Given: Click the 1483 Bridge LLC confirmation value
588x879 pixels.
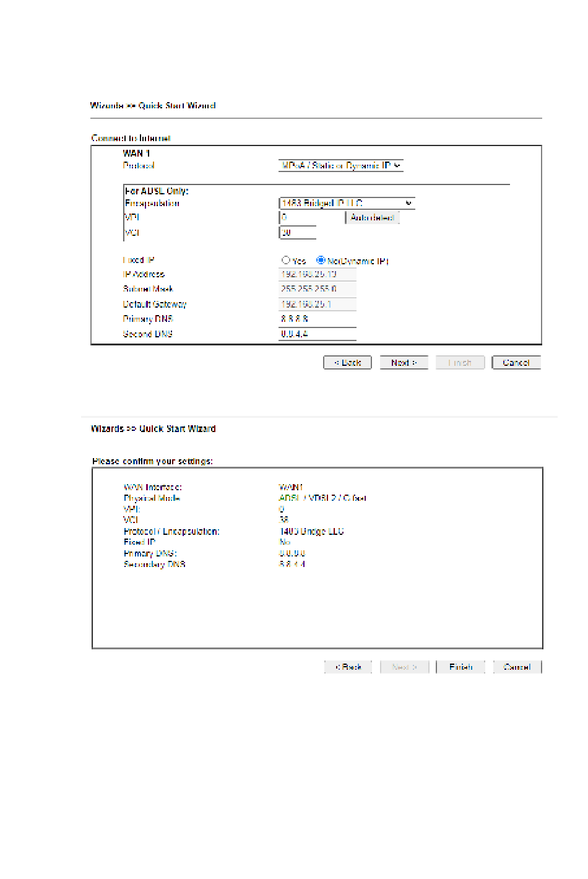Looking at the screenshot, I should (311, 531).
